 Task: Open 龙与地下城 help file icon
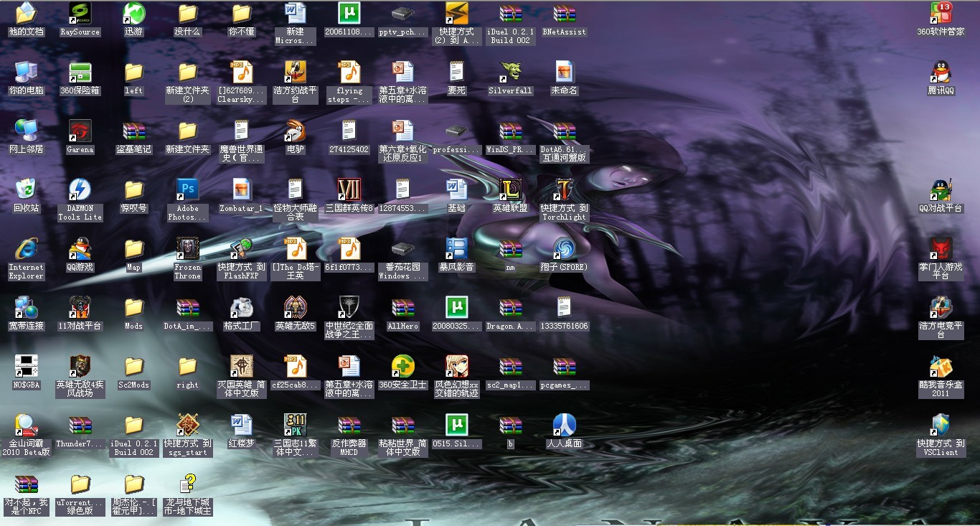click(187, 484)
